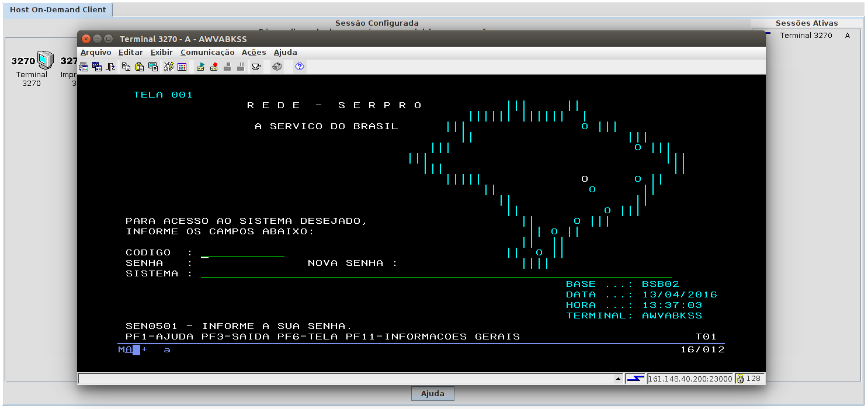Click the screen copy icon right of Paste
The width and height of the screenshot is (868, 409).
pos(153,67)
